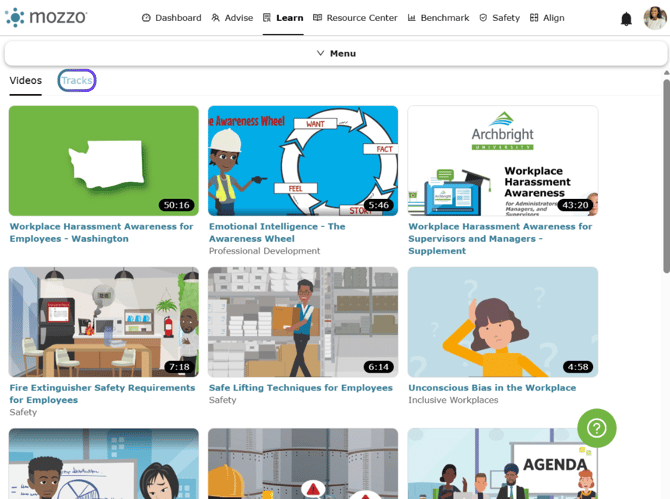
Task: Open thumbnail with whiteboard pie chart
Action: click(x=104, y=464)
